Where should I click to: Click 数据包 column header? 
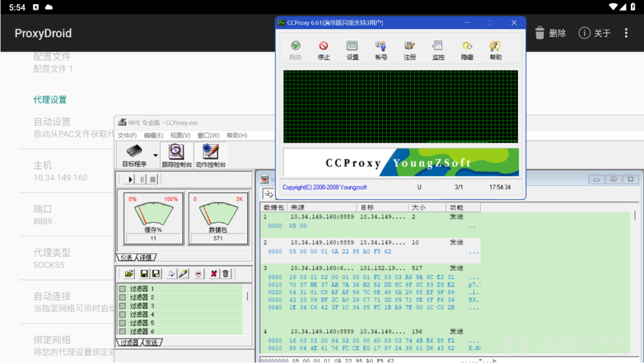tap(274, 207)
